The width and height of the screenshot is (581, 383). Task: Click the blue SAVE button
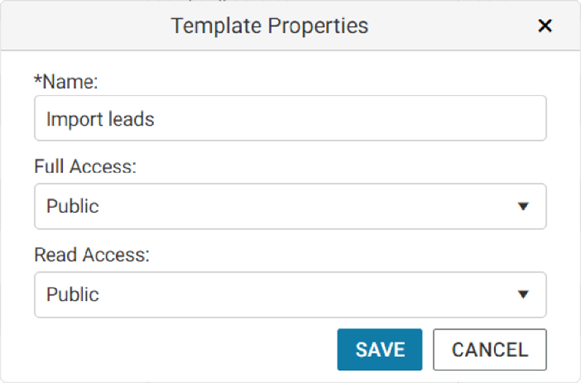[x=379, y=350]
